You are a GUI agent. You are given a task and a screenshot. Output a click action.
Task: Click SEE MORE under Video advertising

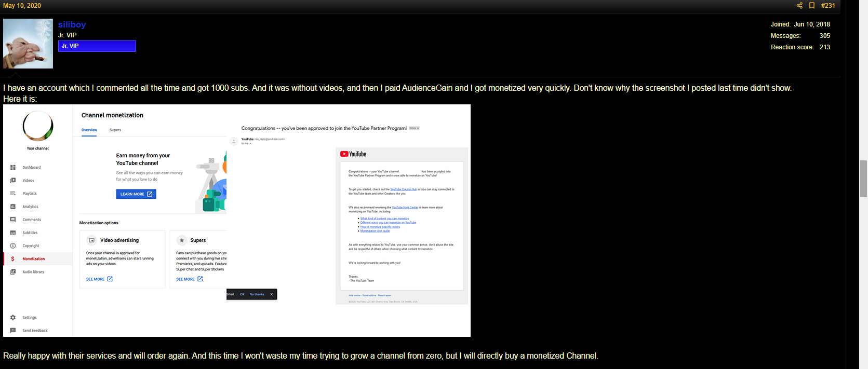(x=99, y=279)
